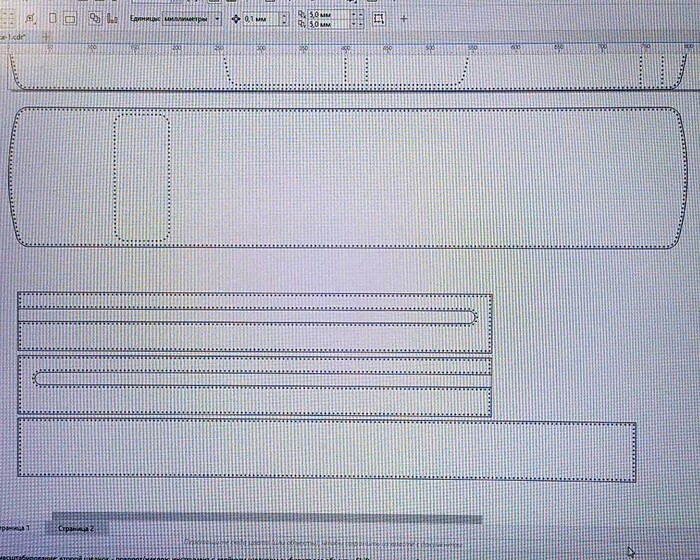Click the upper duplicate distance 5,0 мм field
700x560 pixels.
tap(329, 15)
